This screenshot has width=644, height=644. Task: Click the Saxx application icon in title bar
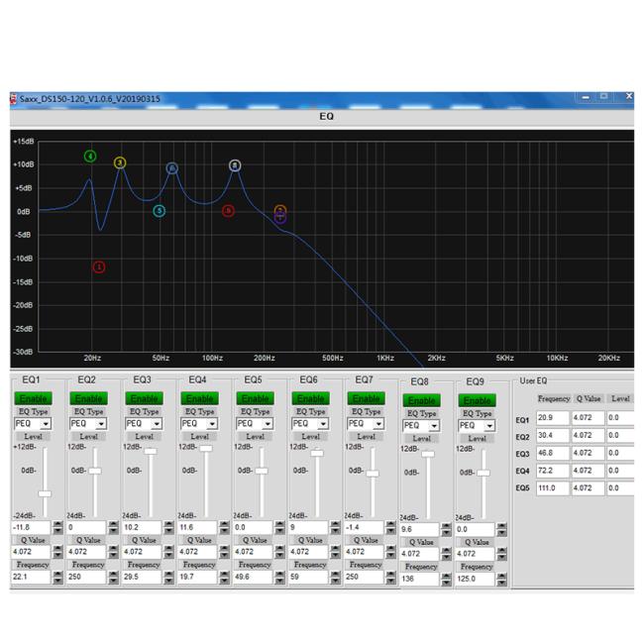[14, 98]
